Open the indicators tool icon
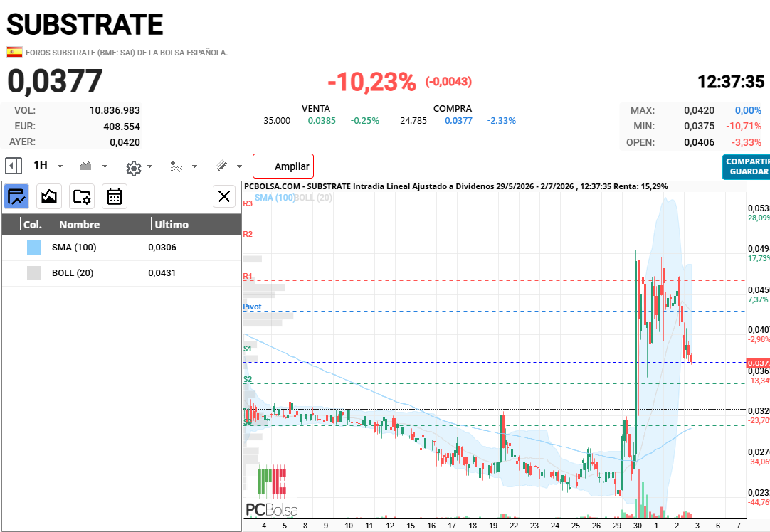Screen dimensions: 770x532 (176, 166)
